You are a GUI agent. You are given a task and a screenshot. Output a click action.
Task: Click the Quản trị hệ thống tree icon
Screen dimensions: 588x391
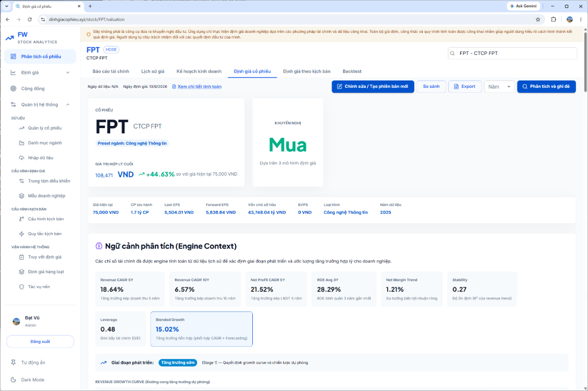(x=13, y=104)
